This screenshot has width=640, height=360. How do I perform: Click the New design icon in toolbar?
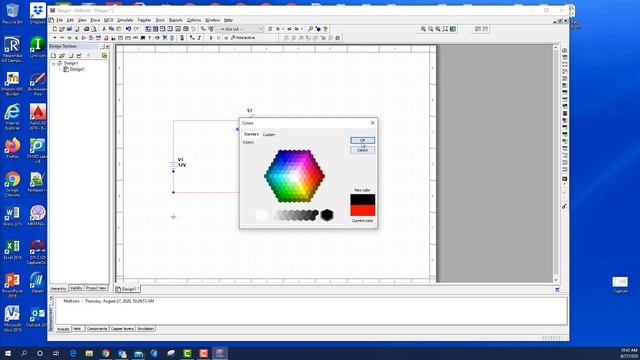[x=55, y=29]
